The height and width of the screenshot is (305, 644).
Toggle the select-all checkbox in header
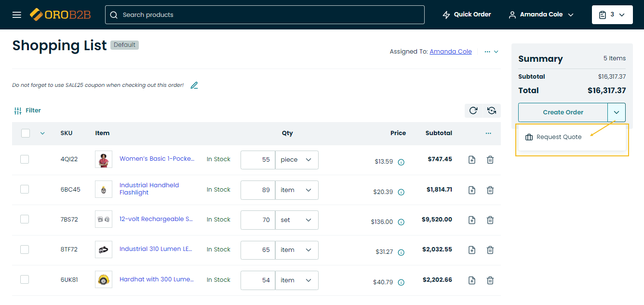pos(26,133)
